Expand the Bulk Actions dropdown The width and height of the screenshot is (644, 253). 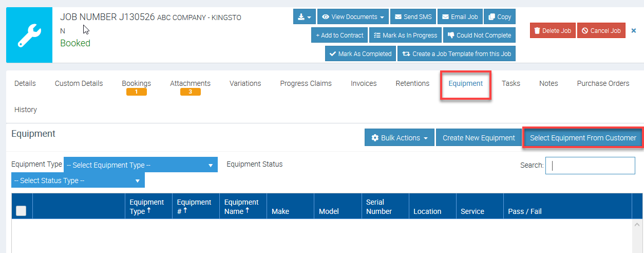(400, 138)
